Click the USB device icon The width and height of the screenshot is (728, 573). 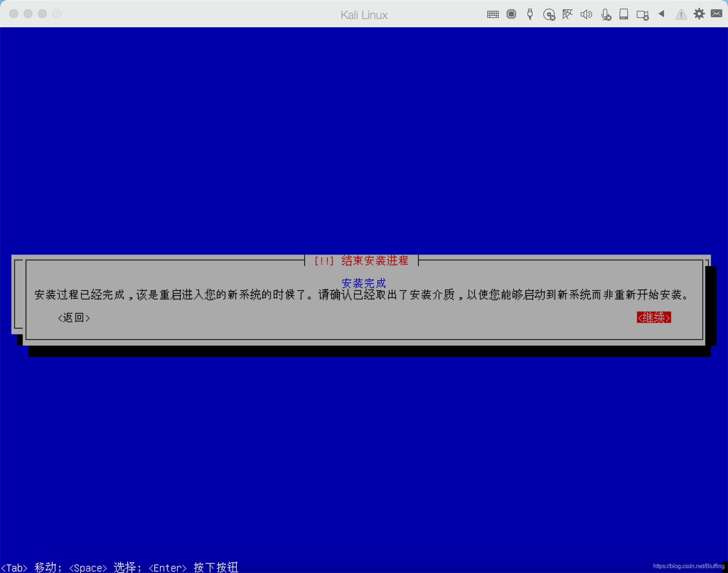click(x=530, y=14)
